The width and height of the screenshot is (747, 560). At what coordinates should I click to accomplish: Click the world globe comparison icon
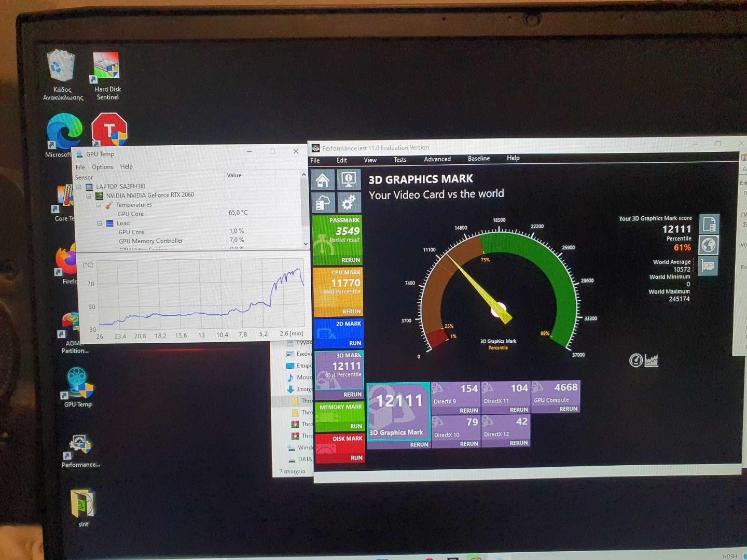click(x=709, y=245)
